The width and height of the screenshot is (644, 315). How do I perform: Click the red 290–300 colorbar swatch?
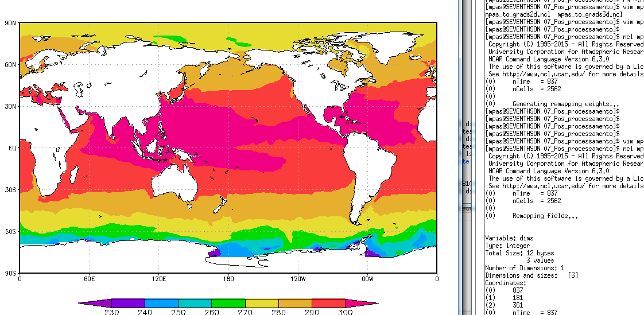(328, 302)
